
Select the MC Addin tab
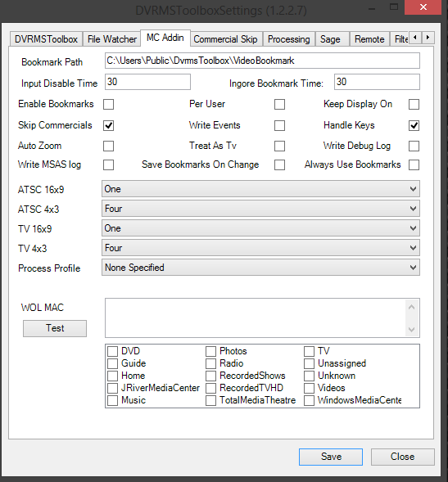tap(165, 38)
